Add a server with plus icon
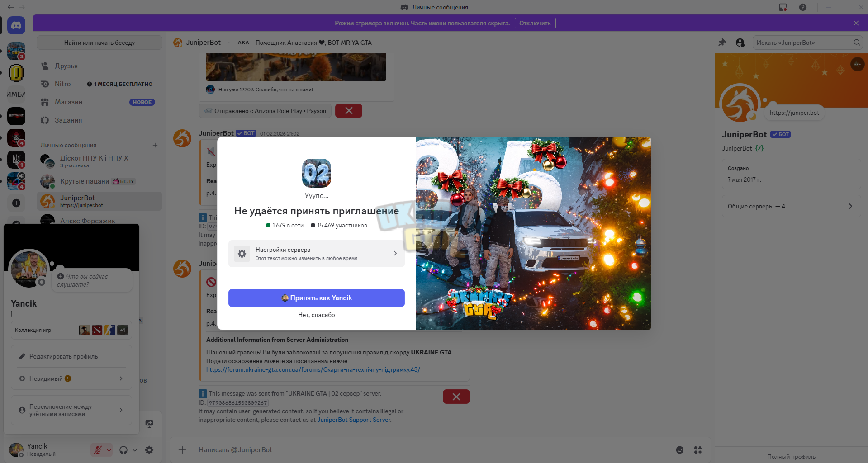The width and height of the screenshot is (868, 463). pos(16,203)
